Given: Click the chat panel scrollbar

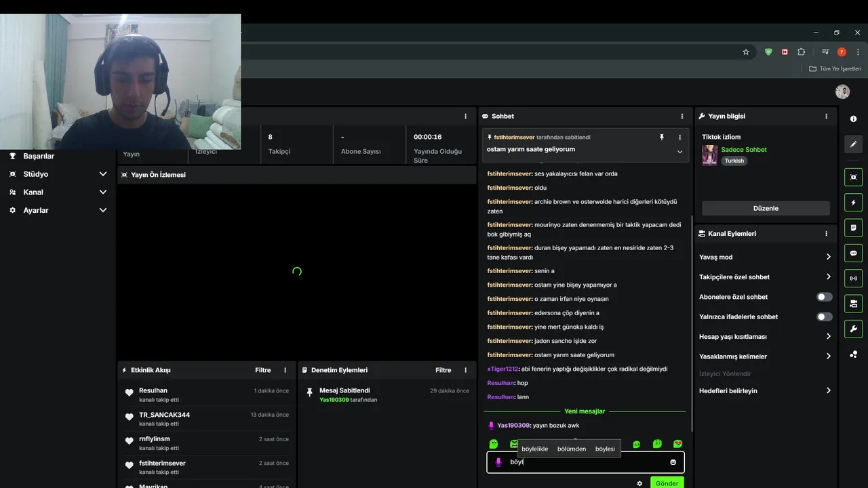Looking at the screenshot, I should coord(692,323).
